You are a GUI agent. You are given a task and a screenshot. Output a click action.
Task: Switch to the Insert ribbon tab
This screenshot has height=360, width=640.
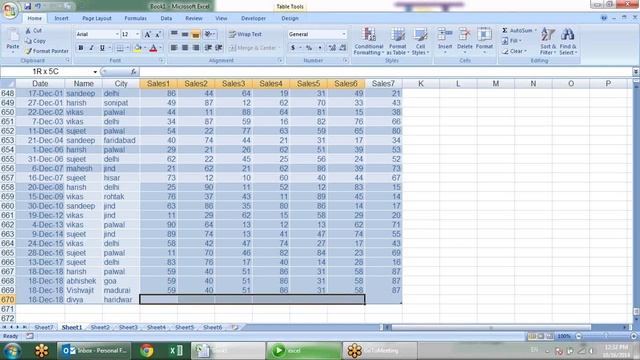pyautogui.click(x=62, y=18)
